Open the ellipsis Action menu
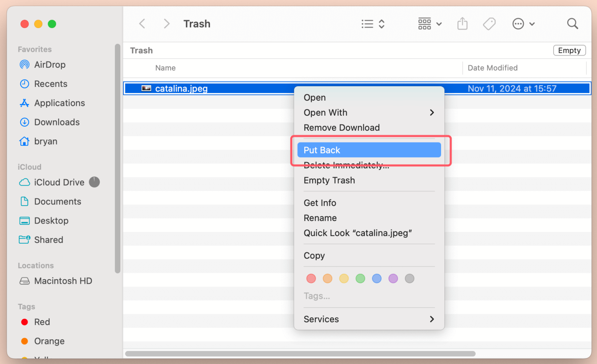 (x=523, y=24)
